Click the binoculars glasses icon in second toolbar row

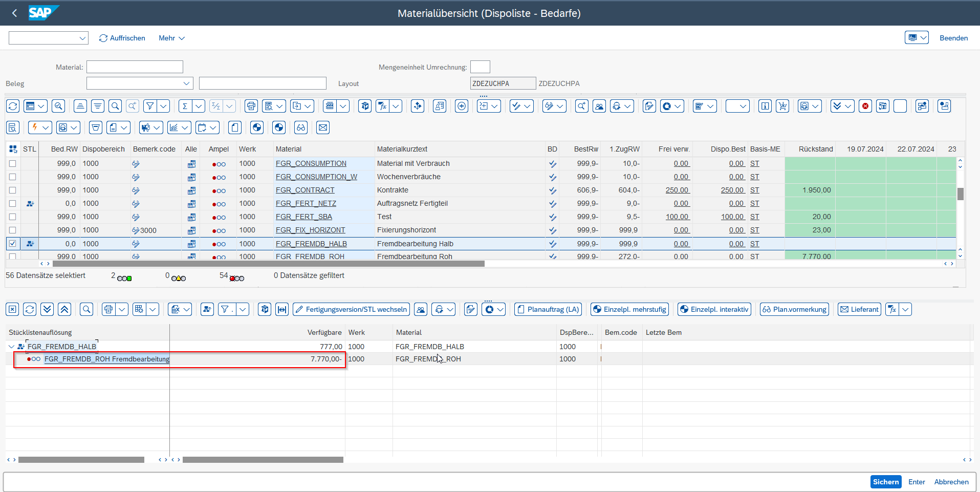tap(301, 127)
